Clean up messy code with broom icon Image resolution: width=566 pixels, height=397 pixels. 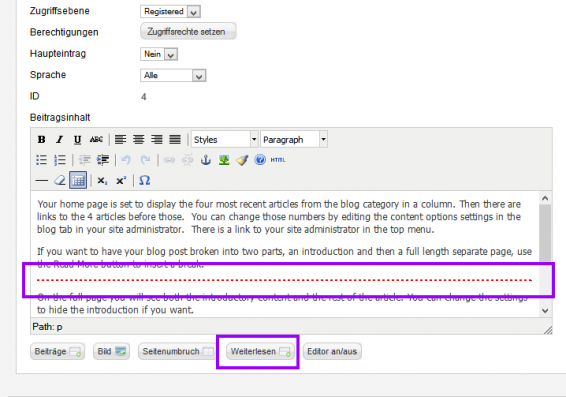click(x=242, y=160)
